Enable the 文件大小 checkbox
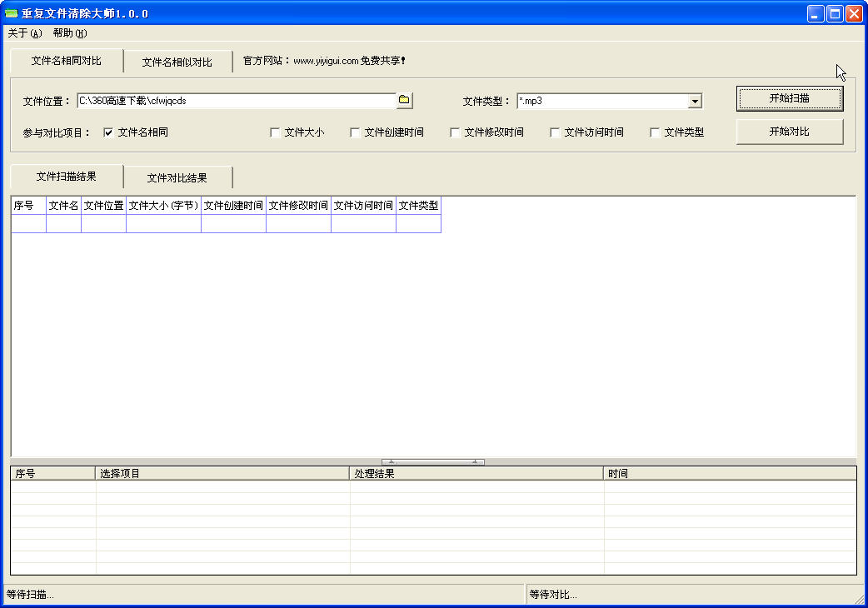Image resolution: width=868 pixels, height=608 pixels. (x=275, y=132)
